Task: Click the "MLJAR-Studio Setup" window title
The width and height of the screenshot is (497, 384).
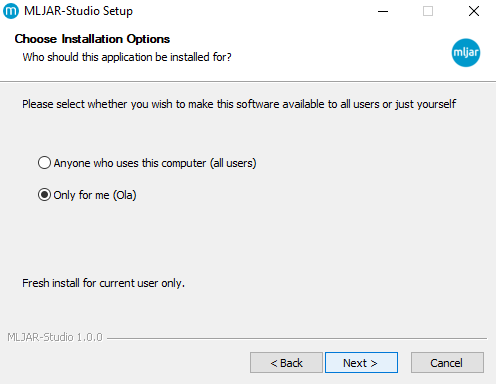Action: 78,11
